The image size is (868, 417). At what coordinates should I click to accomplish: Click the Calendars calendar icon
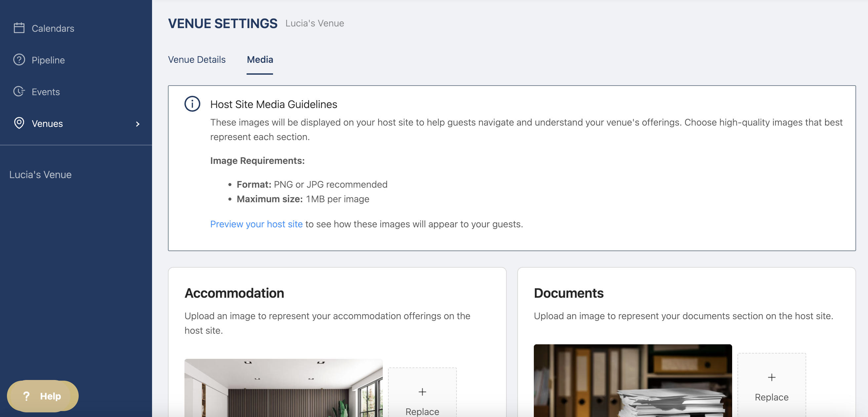[x=19, y=28]
